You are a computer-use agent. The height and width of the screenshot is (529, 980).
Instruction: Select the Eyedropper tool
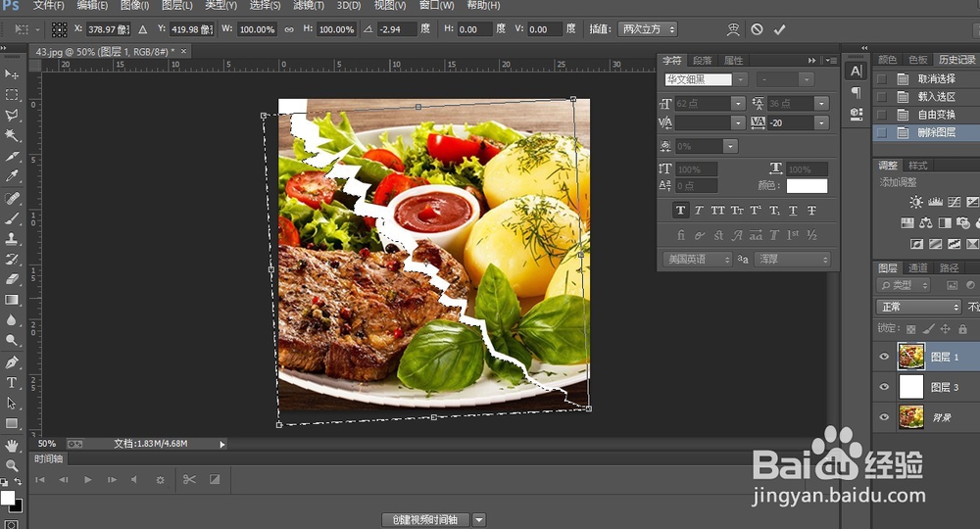pos(11,176)
